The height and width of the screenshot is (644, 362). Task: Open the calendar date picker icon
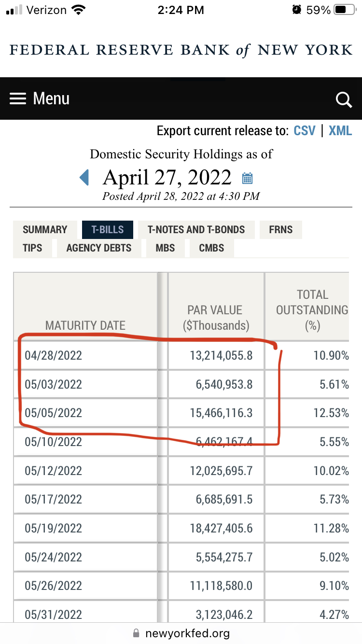tap(247, 178)
